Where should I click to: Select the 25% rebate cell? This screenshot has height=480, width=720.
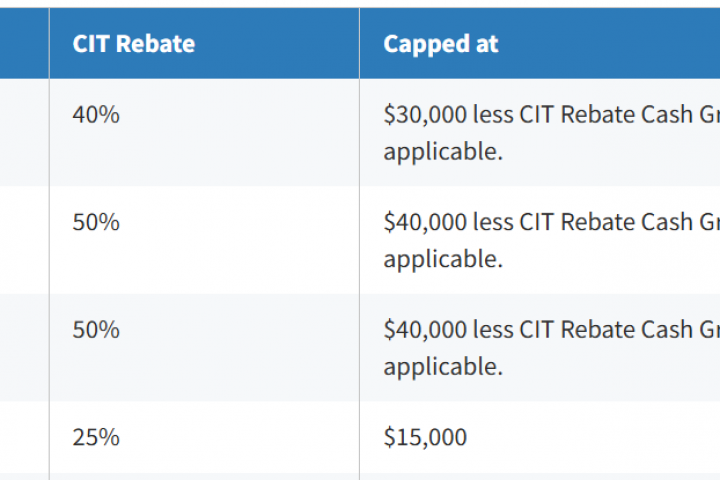(x=96, y=437)
